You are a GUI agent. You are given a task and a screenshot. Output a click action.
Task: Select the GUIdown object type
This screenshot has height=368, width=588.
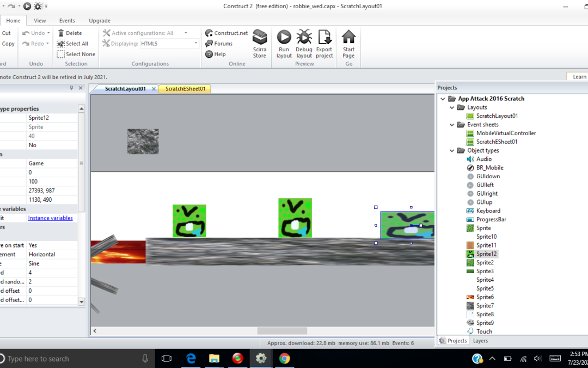point(488,176)
